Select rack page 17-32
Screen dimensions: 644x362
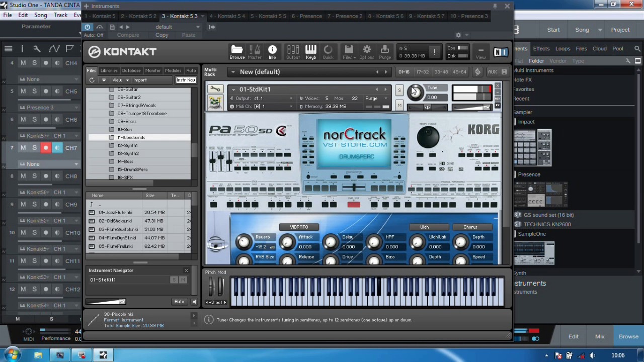coord(422,72)
